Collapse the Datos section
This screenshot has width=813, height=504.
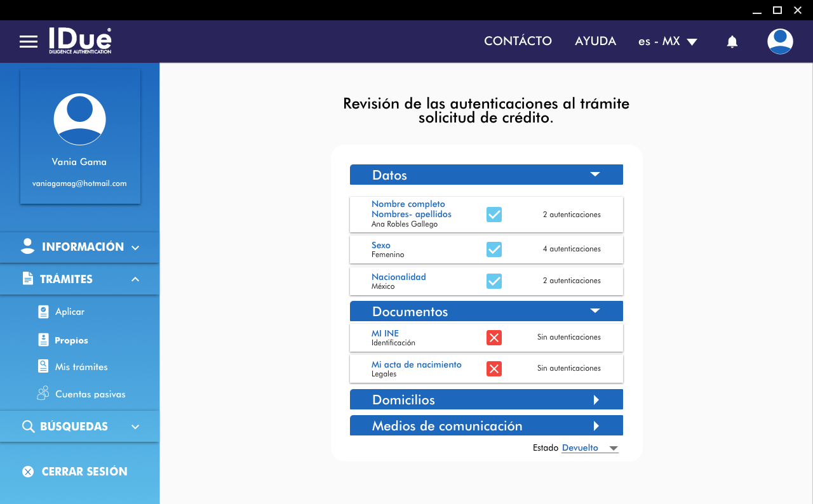pyautogui.click(x=595, y=175)
